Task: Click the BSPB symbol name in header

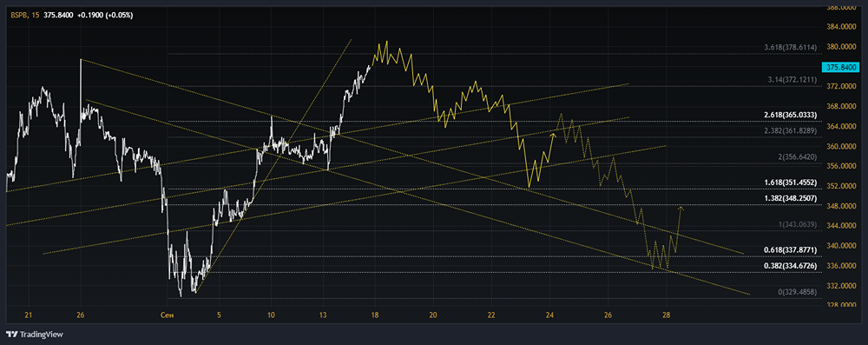Action: (x=19, y=15)
